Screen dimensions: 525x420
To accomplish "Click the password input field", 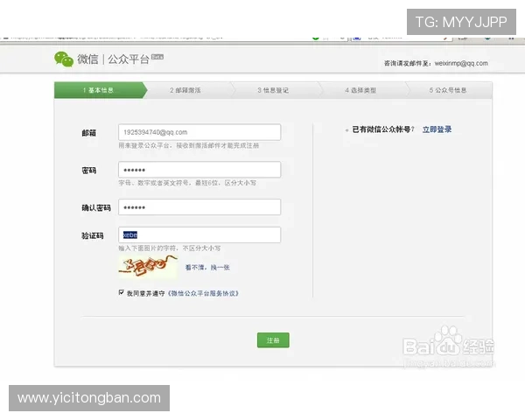I will click(x=199, y=170).
